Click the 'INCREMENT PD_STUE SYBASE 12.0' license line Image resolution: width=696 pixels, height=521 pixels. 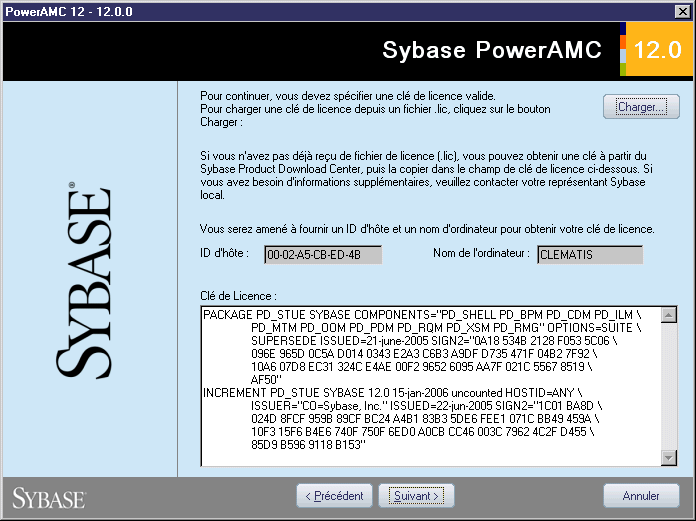(x=392, y=393)
